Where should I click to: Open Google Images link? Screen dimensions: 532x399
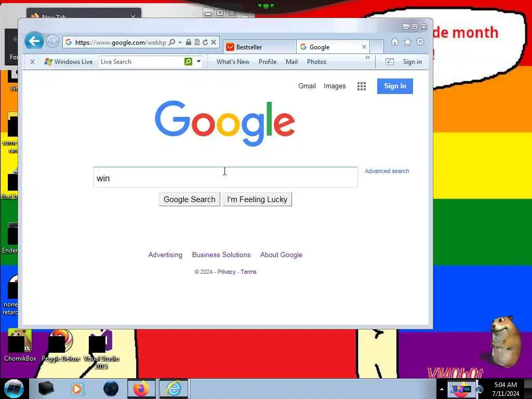click(335, 86)
